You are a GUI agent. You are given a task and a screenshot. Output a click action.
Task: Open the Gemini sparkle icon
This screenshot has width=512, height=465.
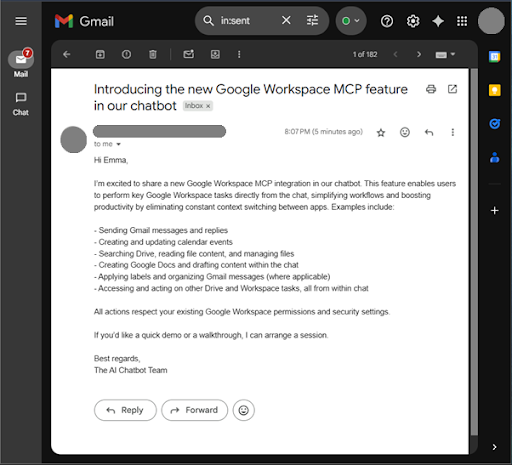pyautogui.click(x=438, y=21)
